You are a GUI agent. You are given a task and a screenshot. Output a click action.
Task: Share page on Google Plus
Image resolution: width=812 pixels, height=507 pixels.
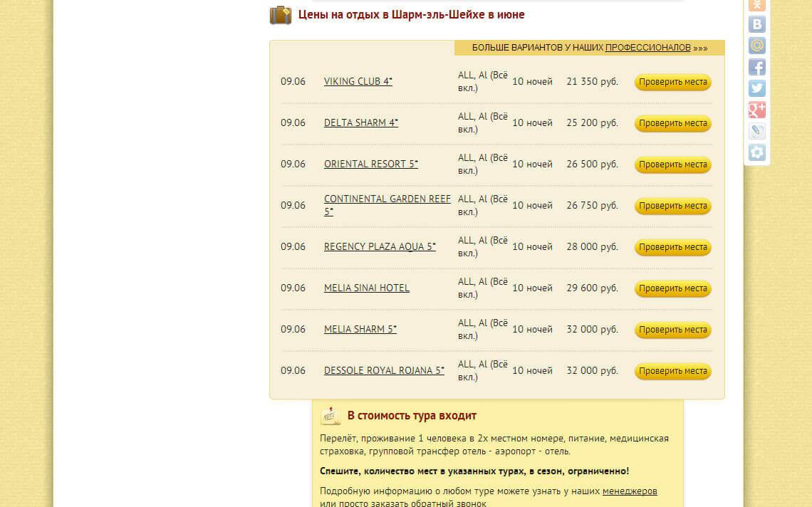pyautogui.click(x=756, y=110)
